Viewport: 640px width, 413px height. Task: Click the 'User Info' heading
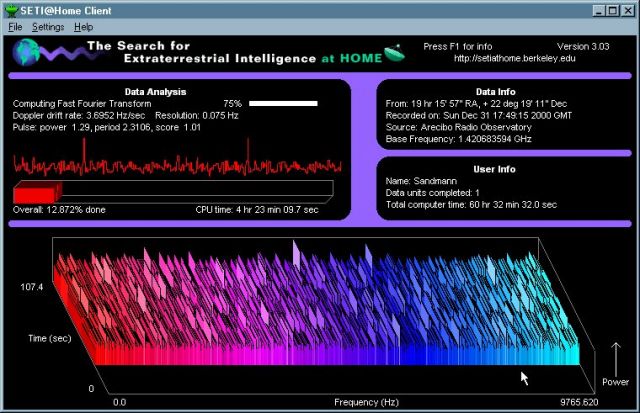(x=494, y=169)
